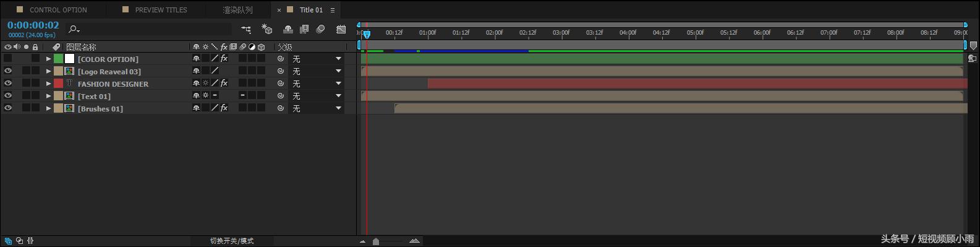Screen dimensions: 980x247
Task: Toggle fx switch on Brushes 01 layer
Action: [x=224, y=108]
